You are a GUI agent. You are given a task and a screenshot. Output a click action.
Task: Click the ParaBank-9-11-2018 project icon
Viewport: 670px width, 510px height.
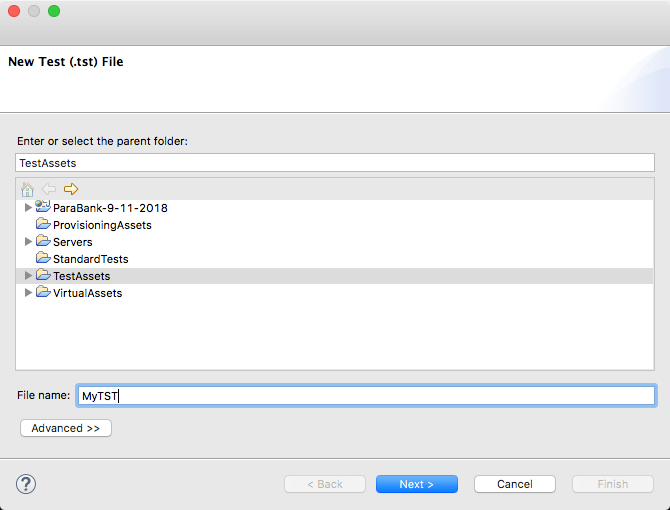(43, 207)
